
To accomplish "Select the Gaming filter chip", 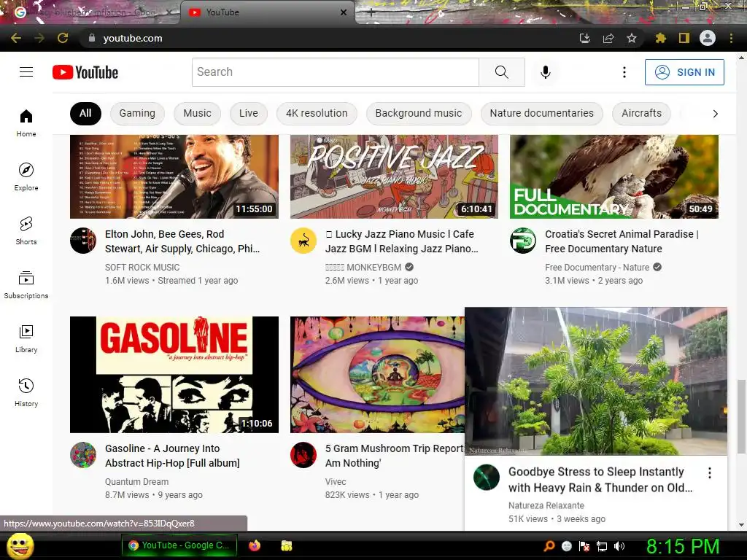I will (x=137, y=113).
